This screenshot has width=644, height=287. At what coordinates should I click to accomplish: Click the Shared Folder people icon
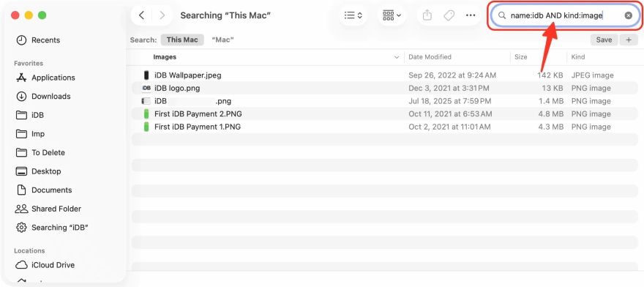point(21,209)
